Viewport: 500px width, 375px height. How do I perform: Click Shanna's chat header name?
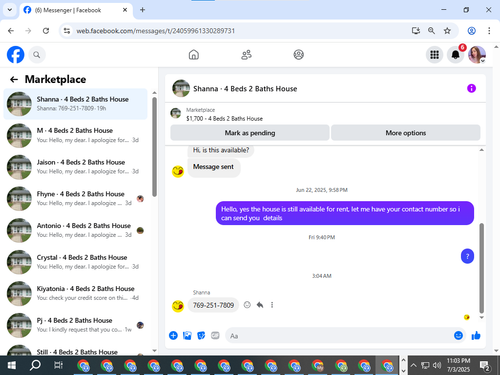pos(245,89)
